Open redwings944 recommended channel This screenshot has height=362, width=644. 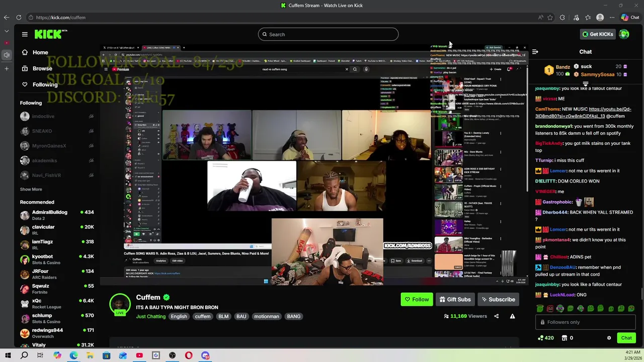(x=57, y=333)
